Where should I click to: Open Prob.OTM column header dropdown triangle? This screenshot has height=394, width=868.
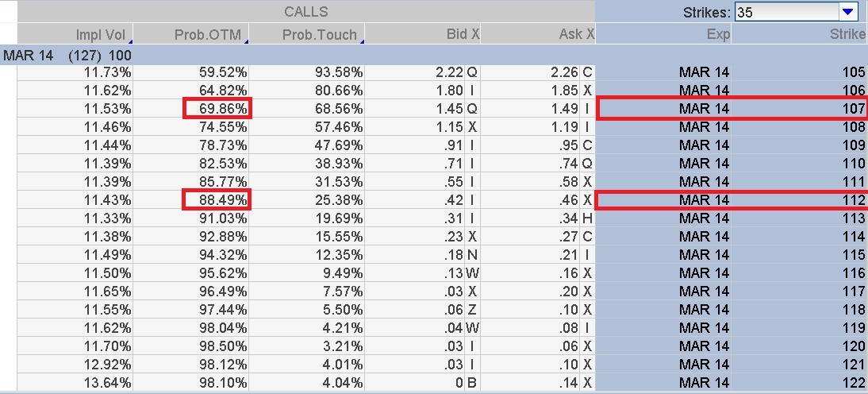[245, 41]
